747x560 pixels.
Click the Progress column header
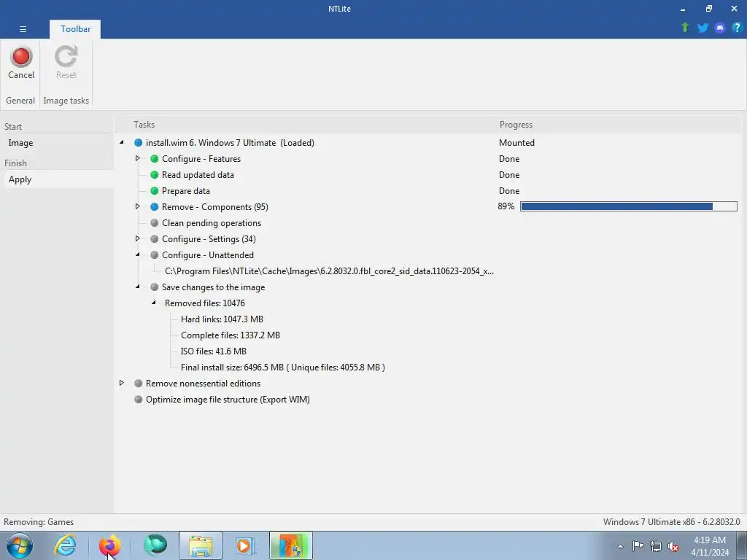coord(516,125)
